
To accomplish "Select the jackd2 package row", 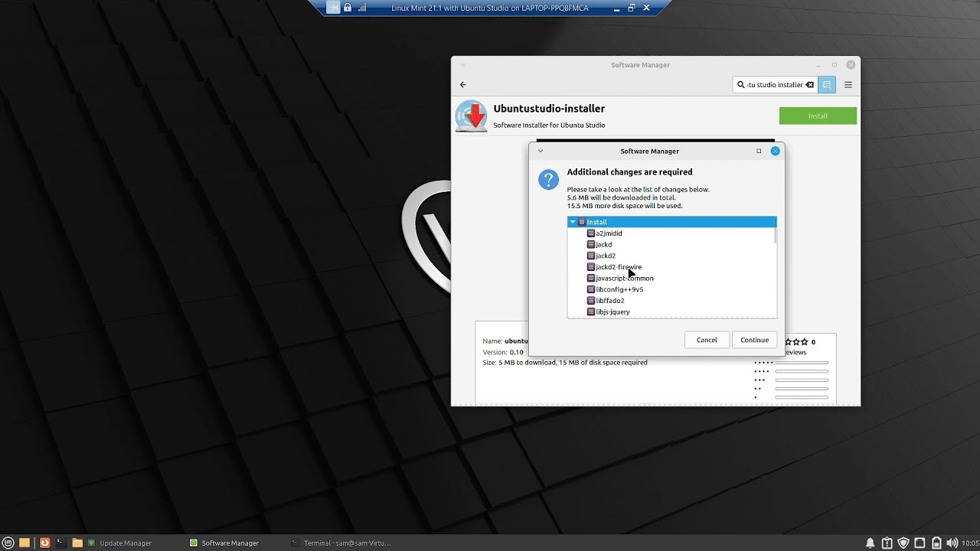I will 671,256.
